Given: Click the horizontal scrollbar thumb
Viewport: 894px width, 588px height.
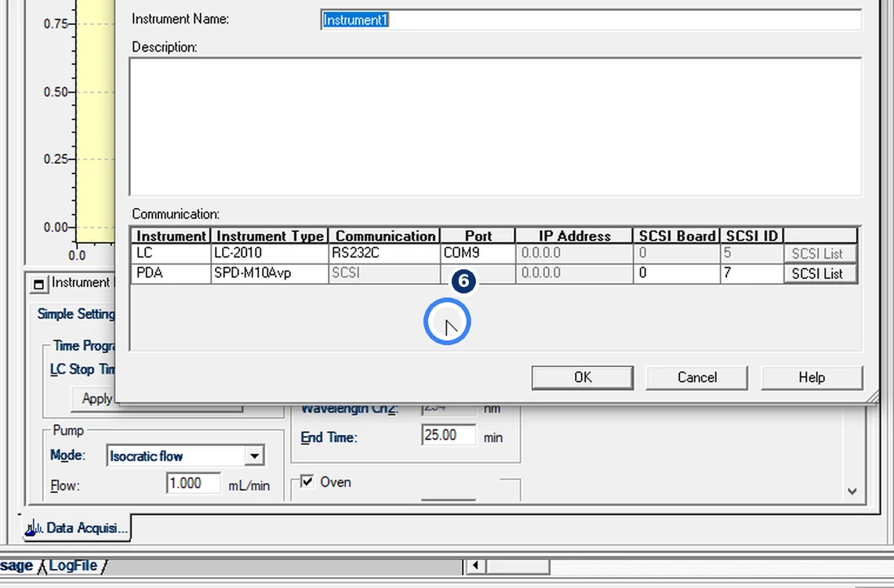Looking at the screenshot, I should click(518, 566).
